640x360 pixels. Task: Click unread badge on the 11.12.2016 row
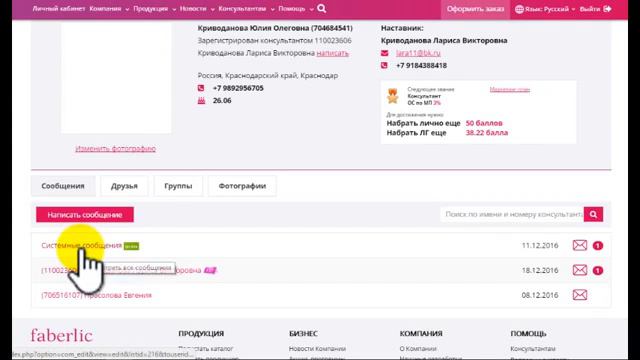pos(598,246)
